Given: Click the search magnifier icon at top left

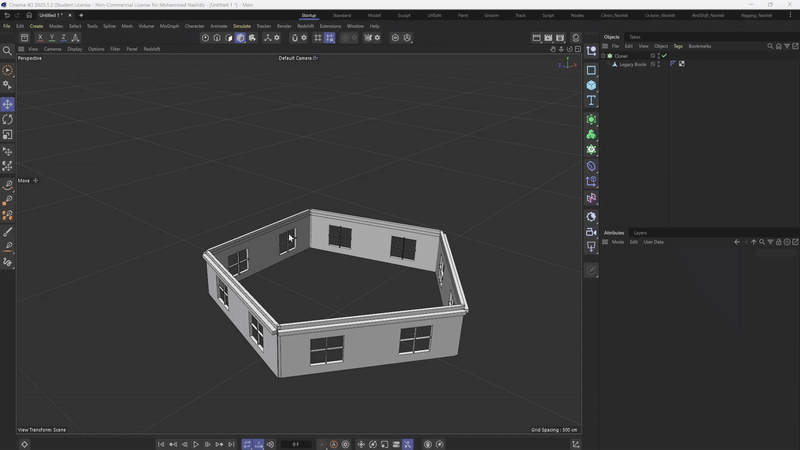Looking at the screenshot, I should point(7,51).
